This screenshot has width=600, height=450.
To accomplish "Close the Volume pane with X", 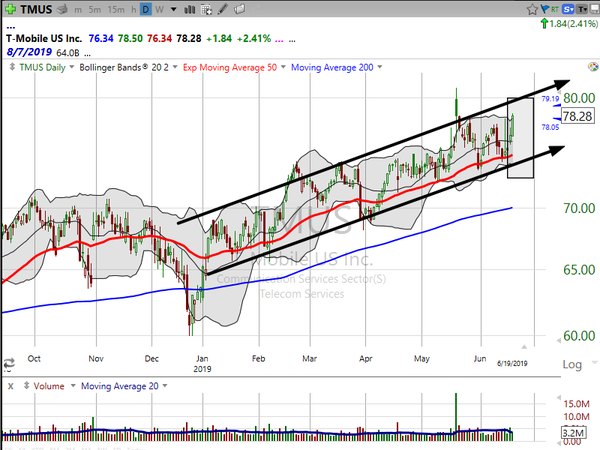I will tap(11, 386).
